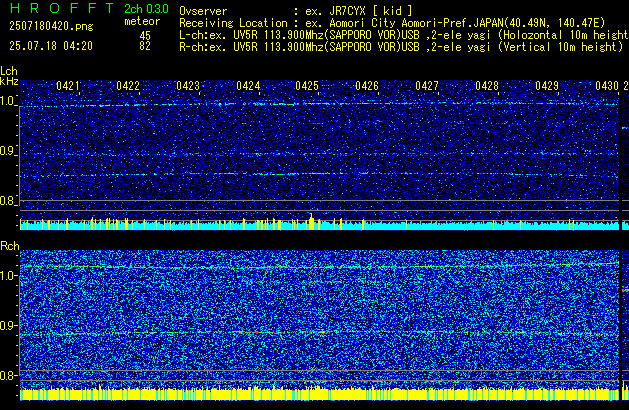Select the 0429 time marker
Screen dimensions: 629x410
[x=547, y=86]
